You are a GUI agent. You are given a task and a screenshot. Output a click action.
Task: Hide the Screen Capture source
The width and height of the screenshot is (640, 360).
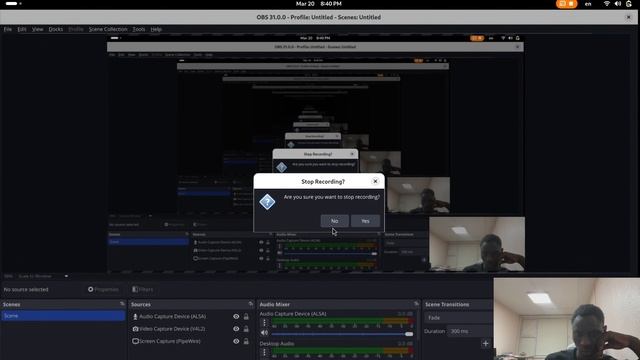click(236, 341)
